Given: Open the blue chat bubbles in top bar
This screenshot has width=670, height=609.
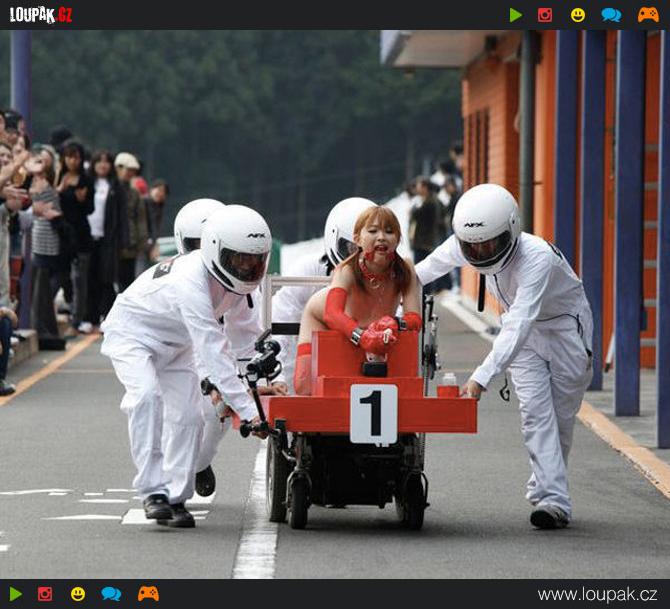Looking at the screenshot, I should click(x=610, y=15).
